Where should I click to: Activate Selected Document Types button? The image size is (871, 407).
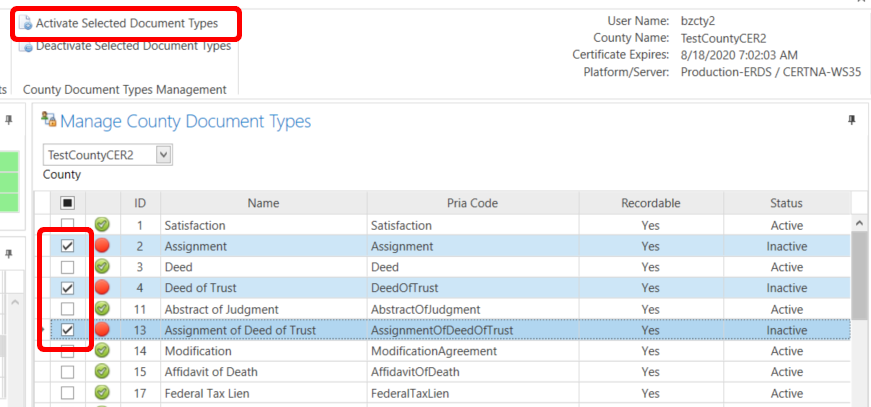click(x=124, y=22)
